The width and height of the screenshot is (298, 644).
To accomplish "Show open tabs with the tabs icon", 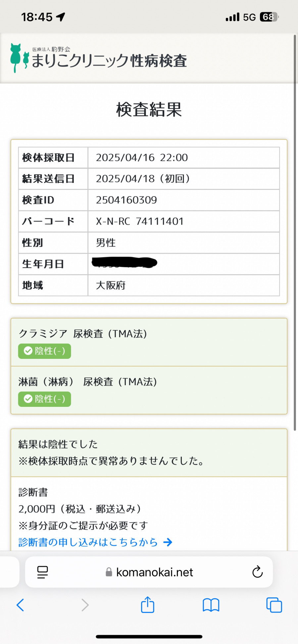I will click(274, 605).
